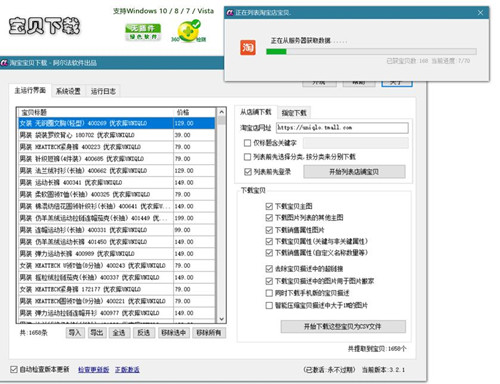Select the 从店铺下载 tab
The width and height of the screenshot is (500, 384).
point(256,112)
